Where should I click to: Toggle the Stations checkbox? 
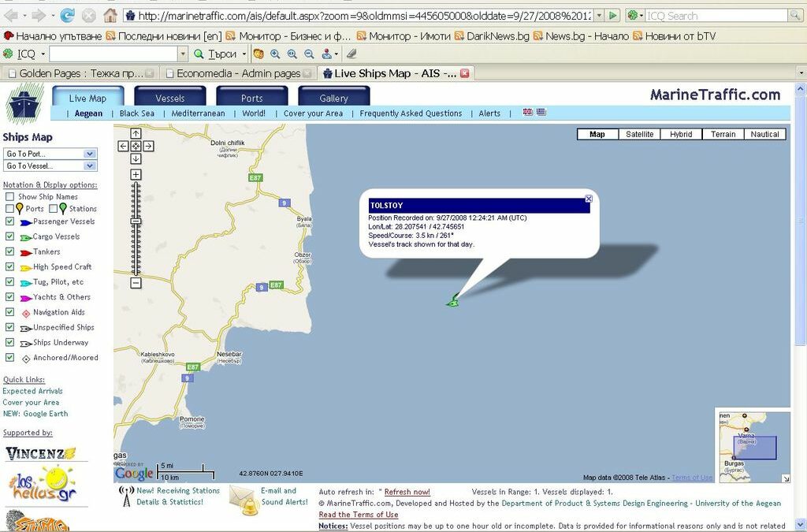[x=54, y=208]
